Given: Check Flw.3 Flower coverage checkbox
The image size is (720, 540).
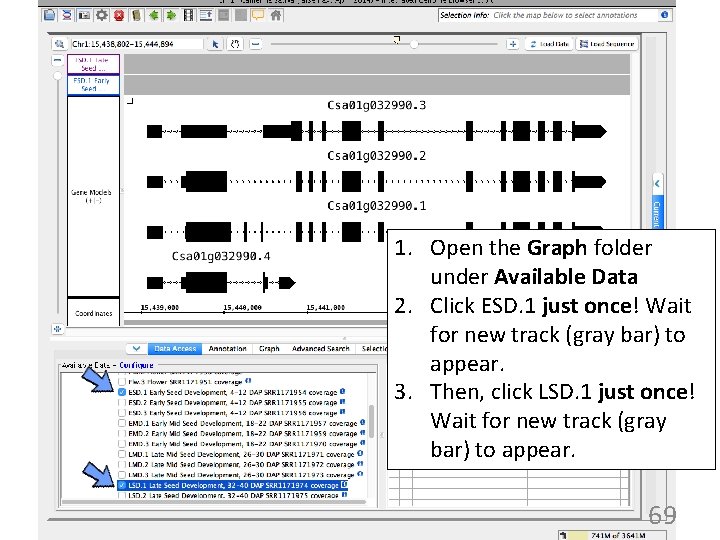Looking at the screenshot, I should [x=122, y=382].
